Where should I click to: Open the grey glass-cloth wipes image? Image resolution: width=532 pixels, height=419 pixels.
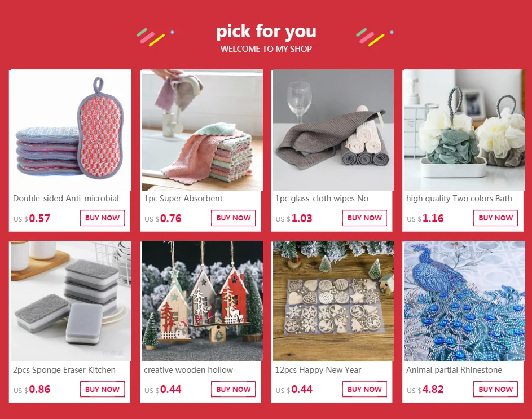333,130
